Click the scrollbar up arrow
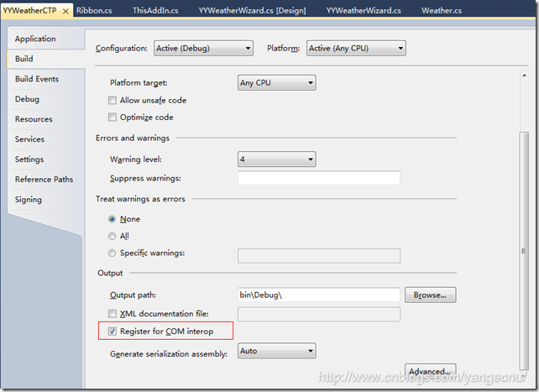539x392 pixels. tap(524, 76)
